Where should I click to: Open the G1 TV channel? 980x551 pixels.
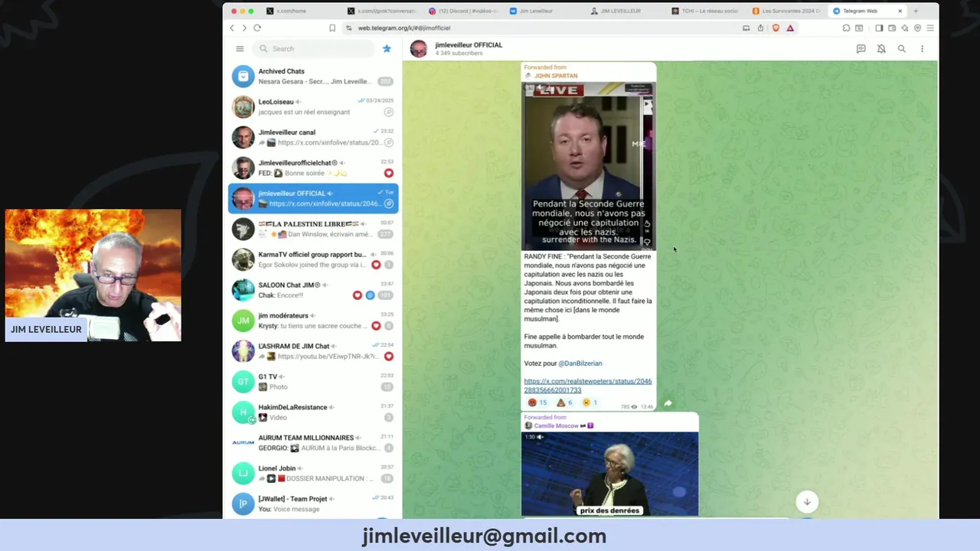coord(313,382)
